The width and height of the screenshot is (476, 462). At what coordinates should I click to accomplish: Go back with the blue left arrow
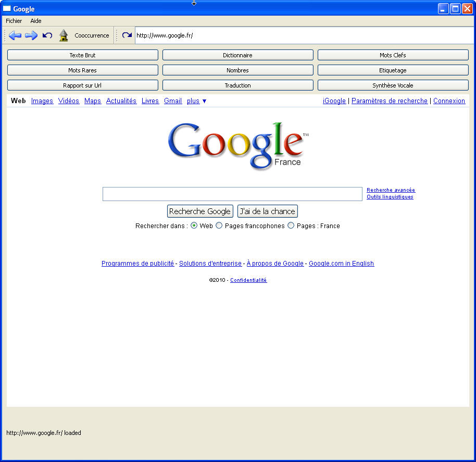tap(15, 35)
